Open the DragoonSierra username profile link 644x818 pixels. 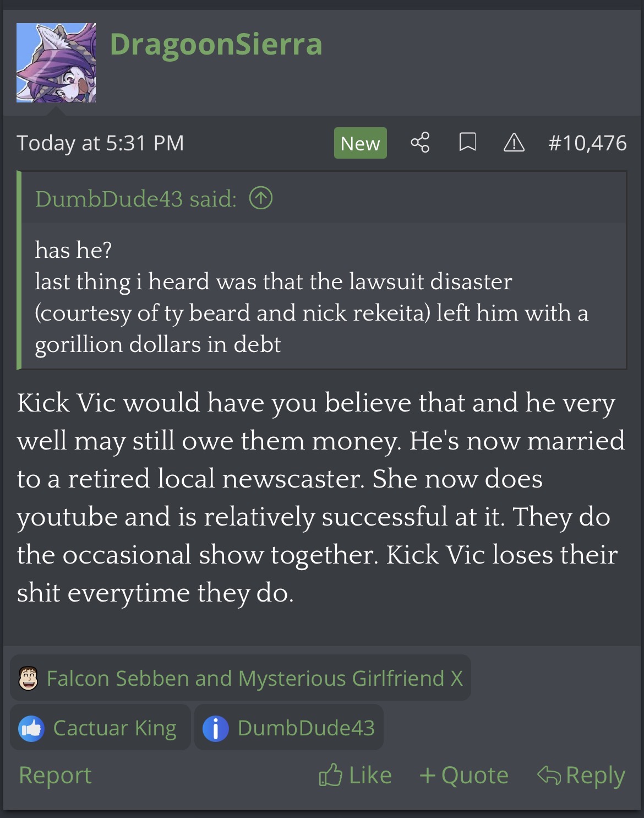[216, 44]
